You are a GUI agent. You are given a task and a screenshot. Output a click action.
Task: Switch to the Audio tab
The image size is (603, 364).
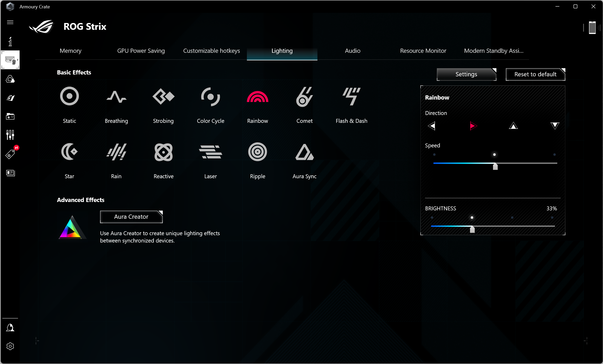click(x=352, y=51)
